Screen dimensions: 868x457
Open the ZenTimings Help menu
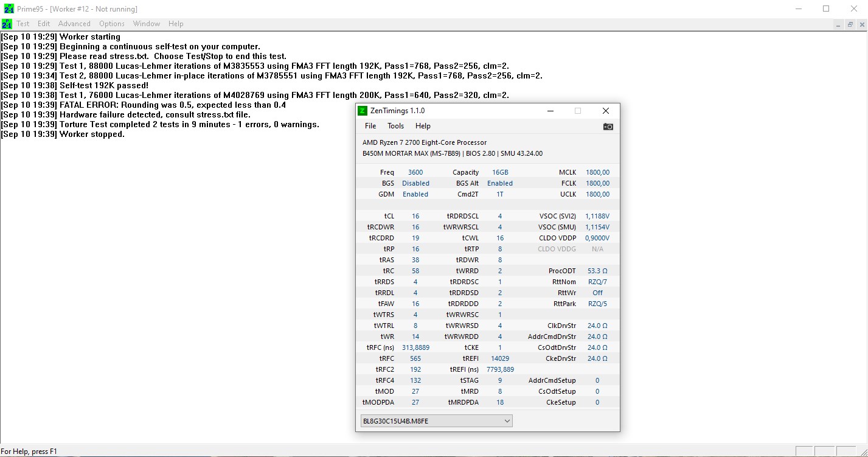pyautogui.click(x=423, y=126)
